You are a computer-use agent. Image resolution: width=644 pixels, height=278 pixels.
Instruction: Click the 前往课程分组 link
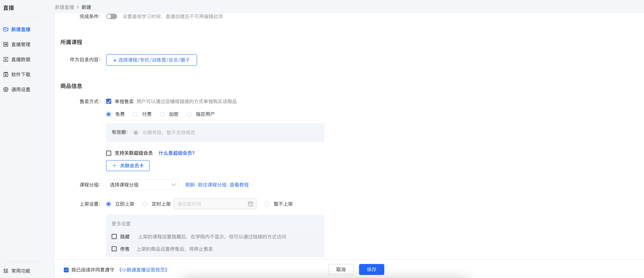[x=212, y=185]
